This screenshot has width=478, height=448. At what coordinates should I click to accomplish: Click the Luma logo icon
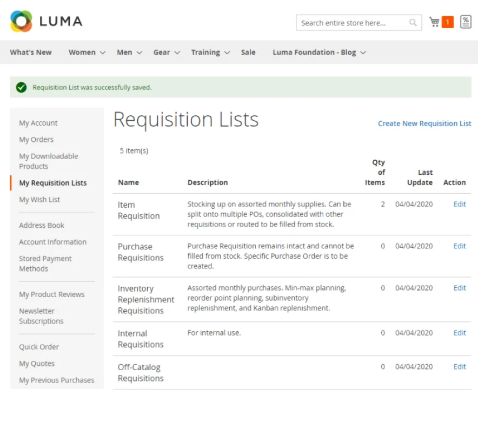21,21
